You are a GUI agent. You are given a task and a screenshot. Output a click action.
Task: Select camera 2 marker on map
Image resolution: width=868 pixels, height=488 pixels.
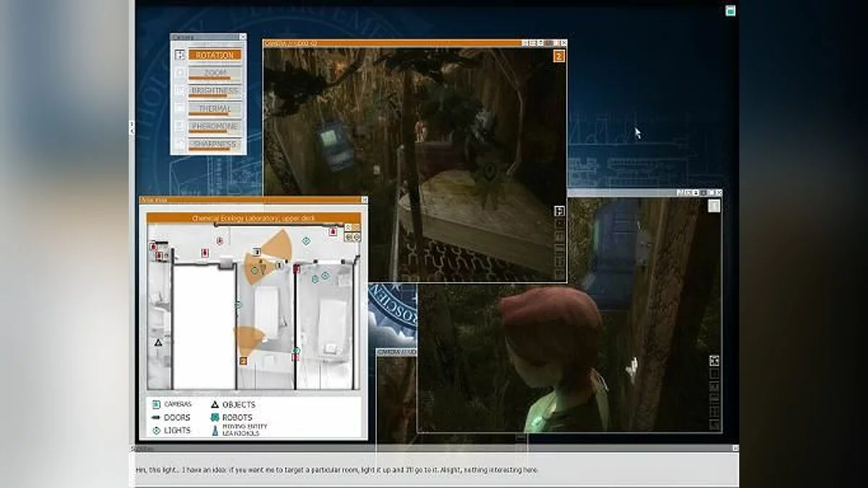(243, 361)
